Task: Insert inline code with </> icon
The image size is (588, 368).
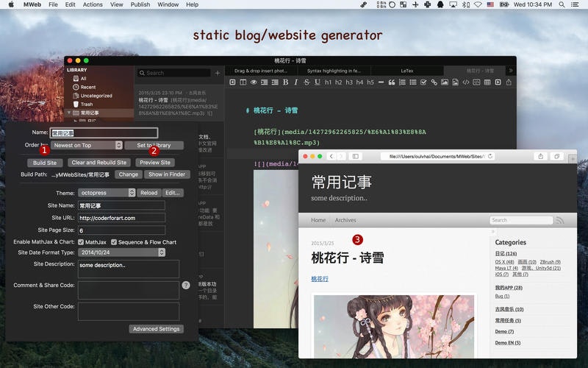Action: 466,82
